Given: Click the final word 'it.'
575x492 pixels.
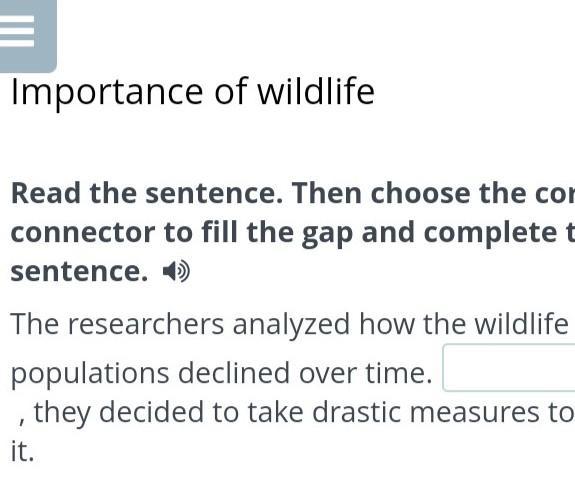Looking at the screenshot, I should [x=22, y=451].
